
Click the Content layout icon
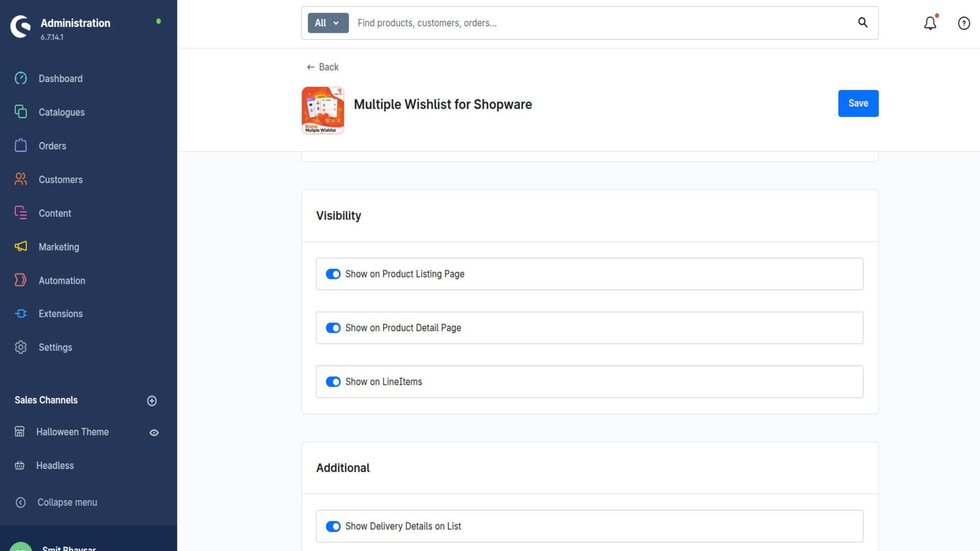tap(20, 213)
